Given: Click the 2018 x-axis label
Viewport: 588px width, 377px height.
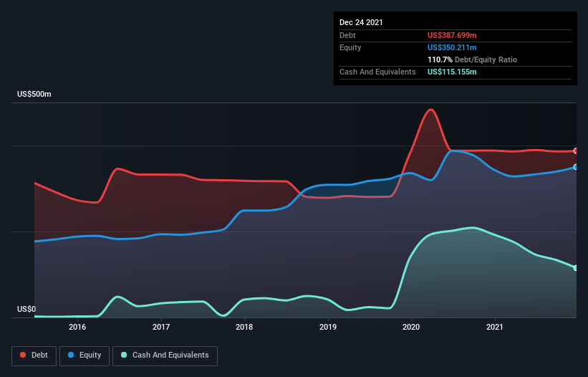Looking at the screenshot, I should [x=244, y=327].
